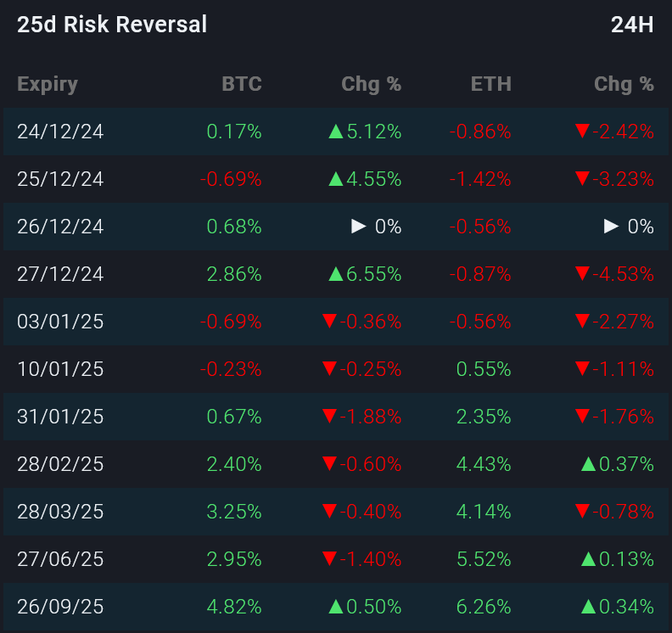Click BTC value 0.17% for 24/12/24
The image size is (672, 633).
234,132
